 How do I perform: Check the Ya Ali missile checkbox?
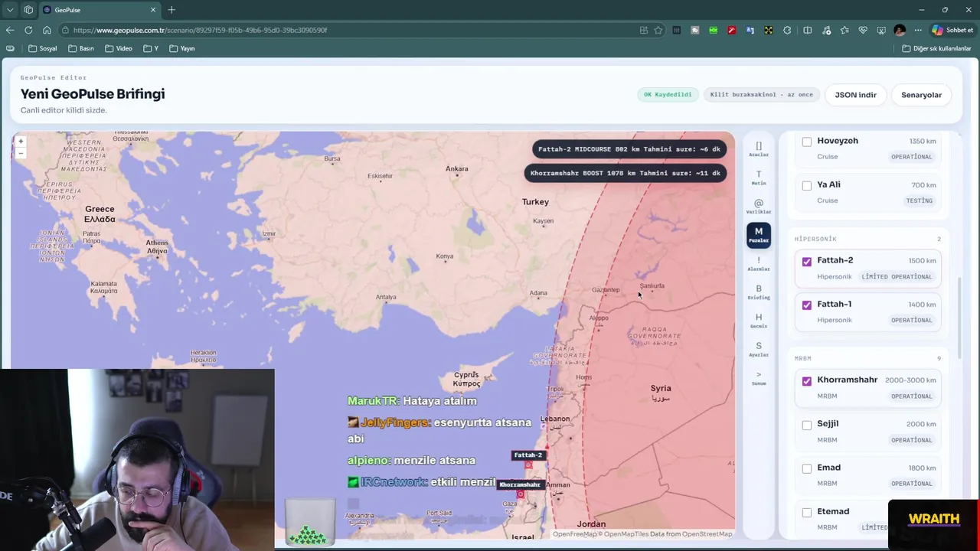coord(807,185)
